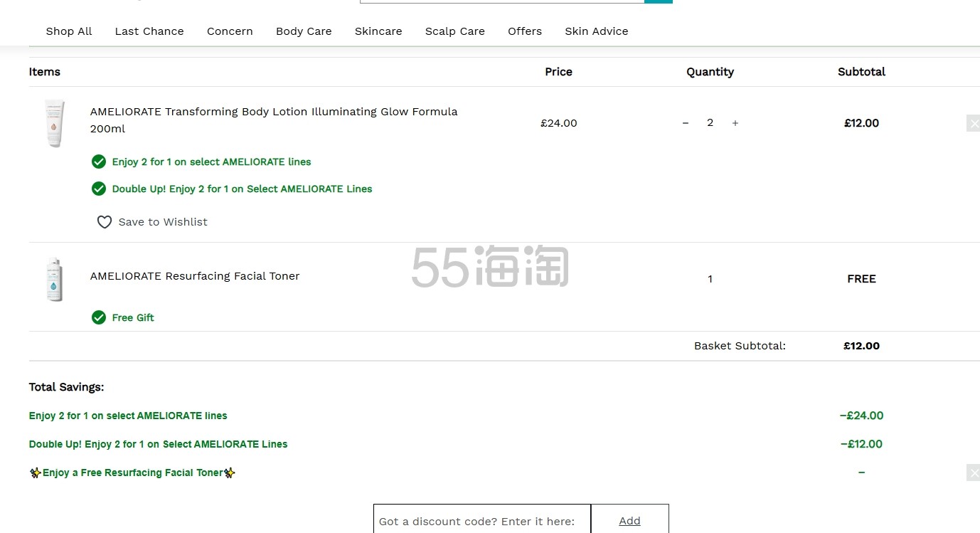Open the Skin Advice page
Screen dimensions: 980x533
coord(597,31)
